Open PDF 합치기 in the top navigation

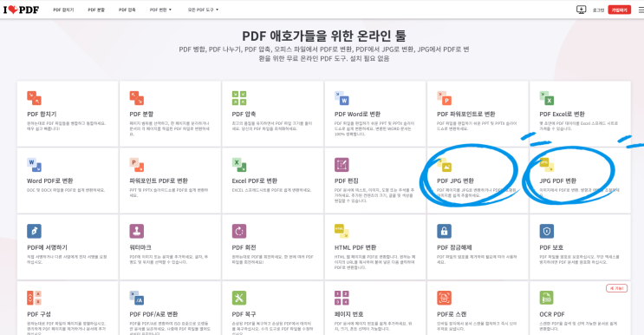63,10
